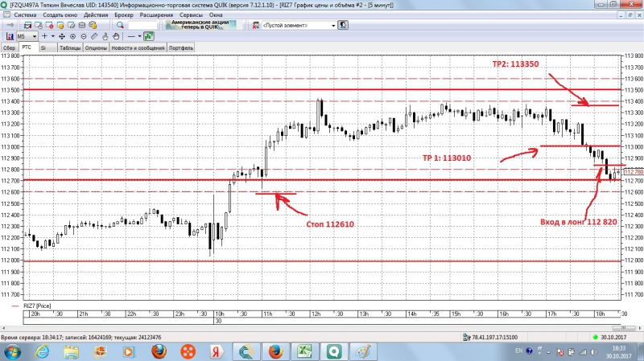Switch to the Портфель tab

pos(180,48)
